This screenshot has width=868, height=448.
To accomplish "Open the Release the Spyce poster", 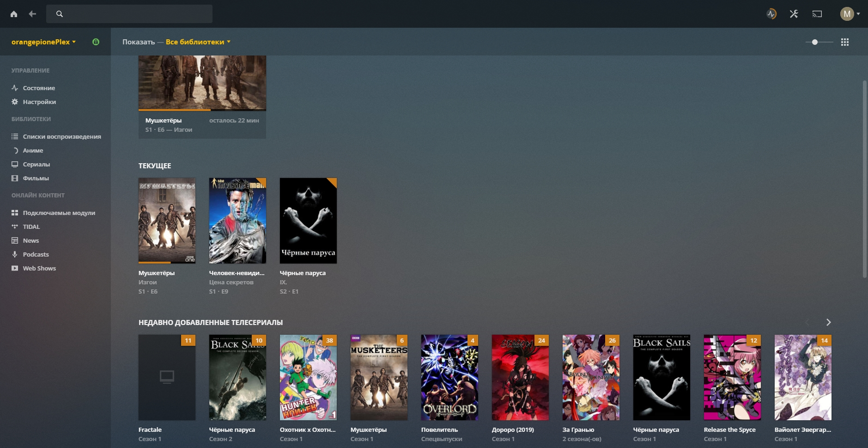I will 732,377.
